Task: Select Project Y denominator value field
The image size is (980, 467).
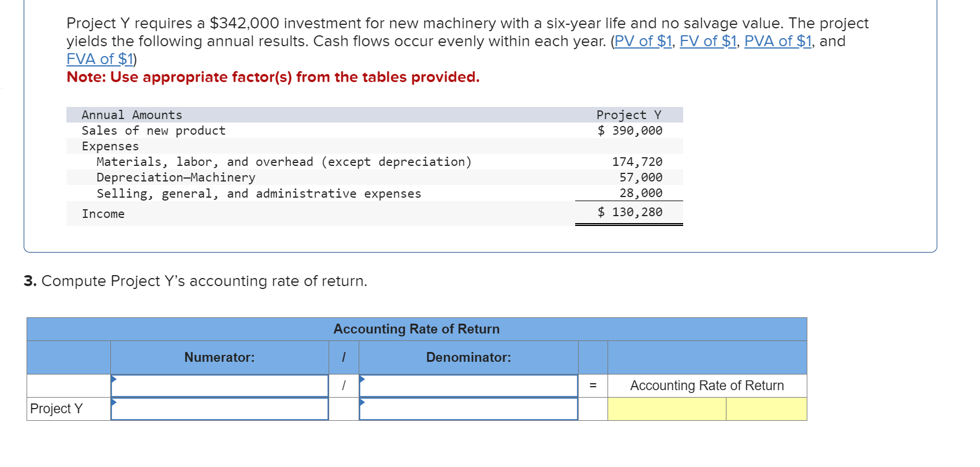Action: coord(468,409)
